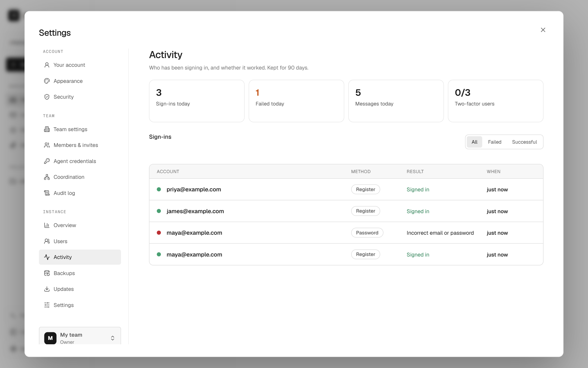
Task: Open instance Overview label
Action: click(x=65, y=225)
